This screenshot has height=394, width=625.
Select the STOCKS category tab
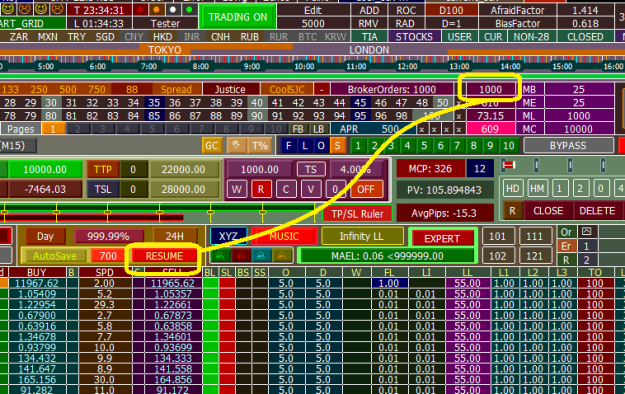click(x=414, y=37)
